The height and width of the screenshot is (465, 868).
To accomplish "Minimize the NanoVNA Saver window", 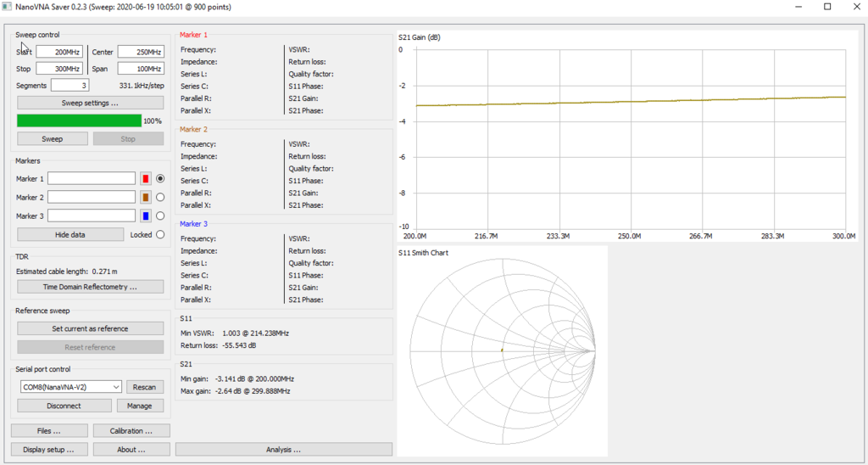I will pyautogui.click(x=798, y=7).
